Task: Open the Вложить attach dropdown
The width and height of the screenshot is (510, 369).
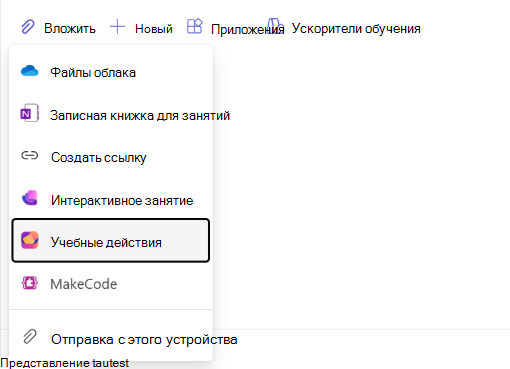Action: pos(59,27)
